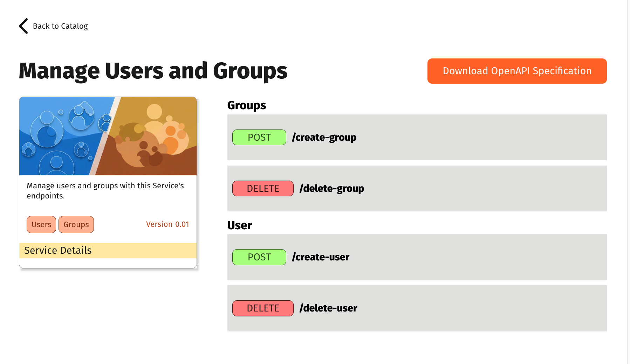Select the Users tag on the service card
This screenshot has width=630, height=364.
(x=41, y=224)
